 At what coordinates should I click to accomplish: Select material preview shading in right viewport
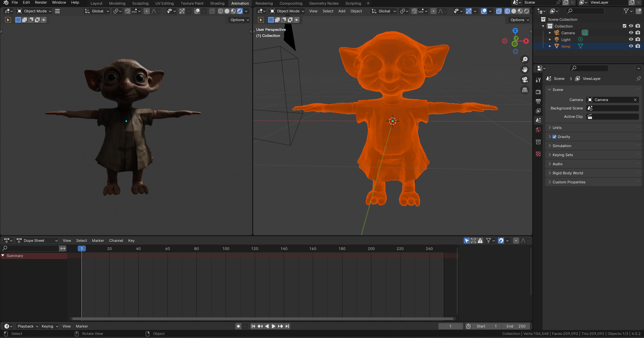click(x=520, y=11)
